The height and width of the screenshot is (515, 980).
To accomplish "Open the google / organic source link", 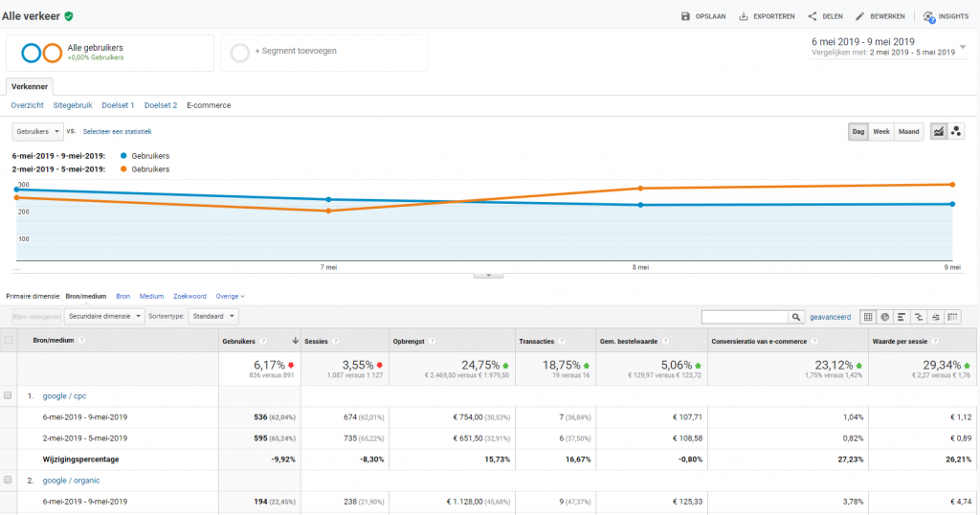I will (x=71, y=481).
